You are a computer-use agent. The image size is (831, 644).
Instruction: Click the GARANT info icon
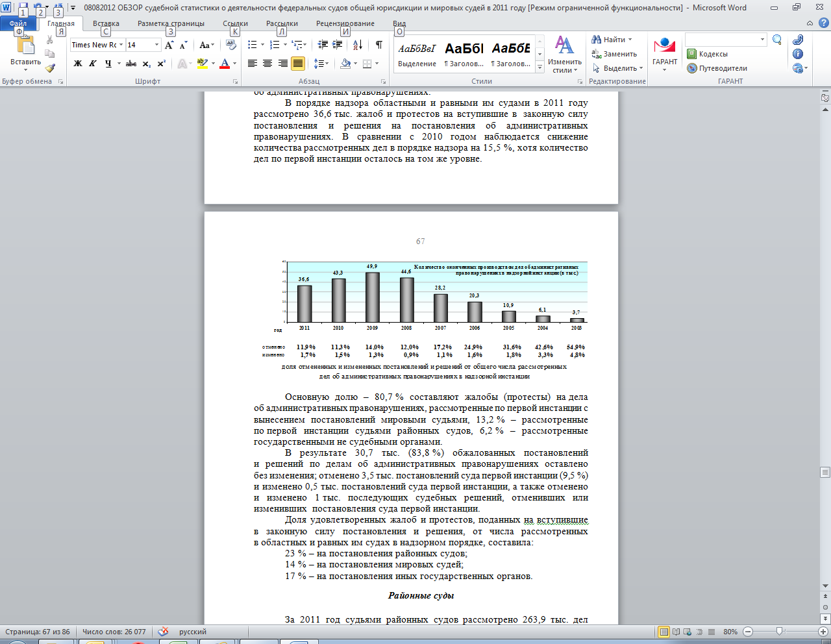798,54
